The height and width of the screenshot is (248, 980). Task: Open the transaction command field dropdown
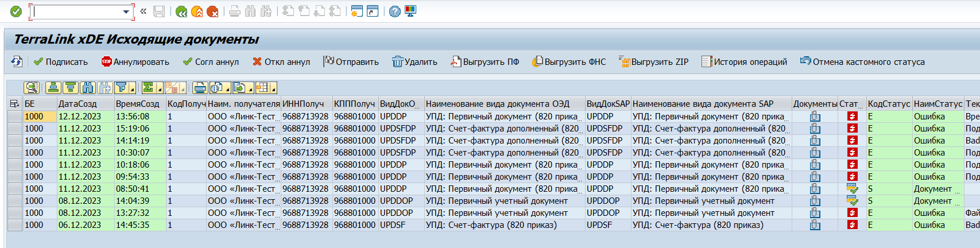(126, 11)
